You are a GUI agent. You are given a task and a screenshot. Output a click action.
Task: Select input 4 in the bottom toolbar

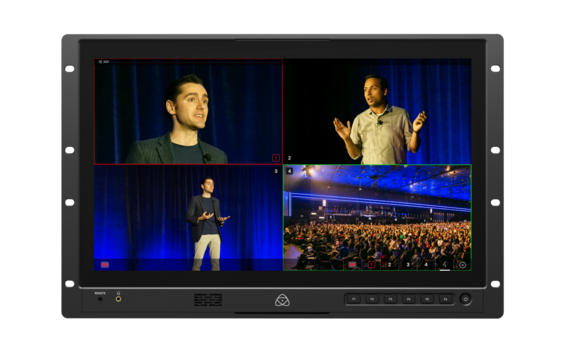pos(426,265)
